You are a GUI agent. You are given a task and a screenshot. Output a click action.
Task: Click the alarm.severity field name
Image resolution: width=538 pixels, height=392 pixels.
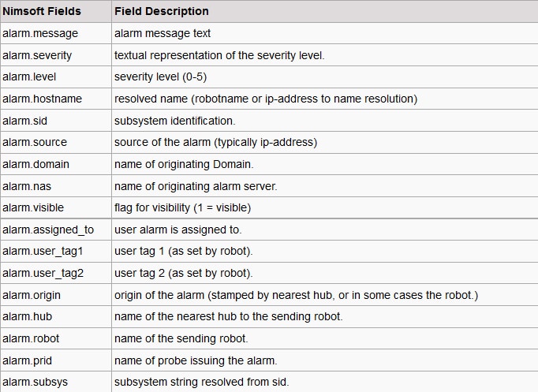[x=36, y=55]
